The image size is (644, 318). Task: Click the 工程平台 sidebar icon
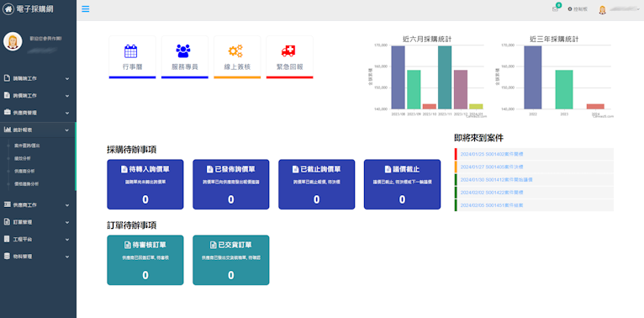click(x=7, y=239)
